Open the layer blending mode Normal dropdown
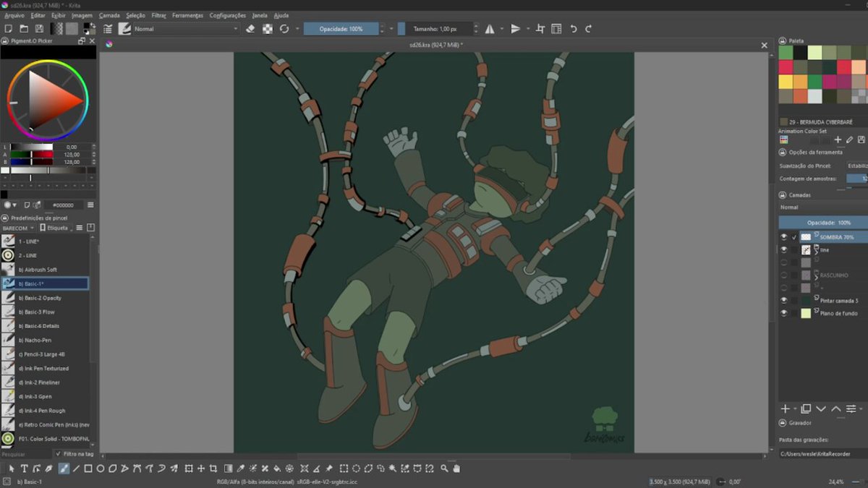This screenshot has width=868, height=488. pos(822,207)
